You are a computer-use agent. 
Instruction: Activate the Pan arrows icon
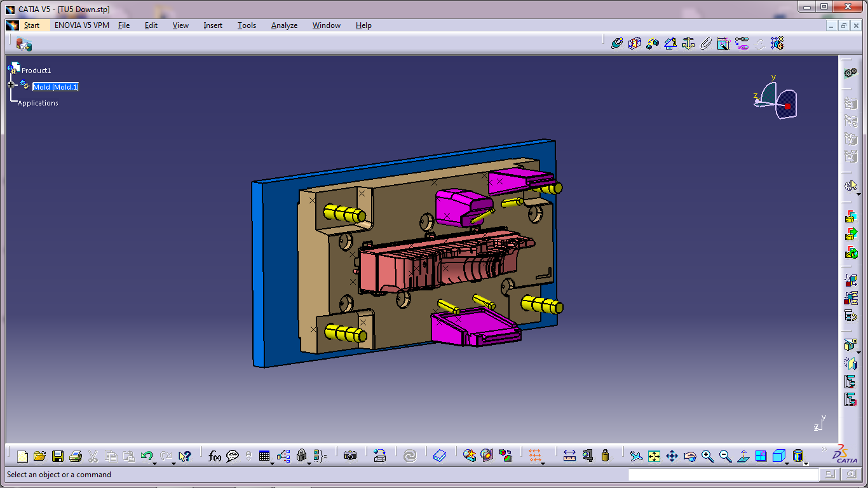672,456
